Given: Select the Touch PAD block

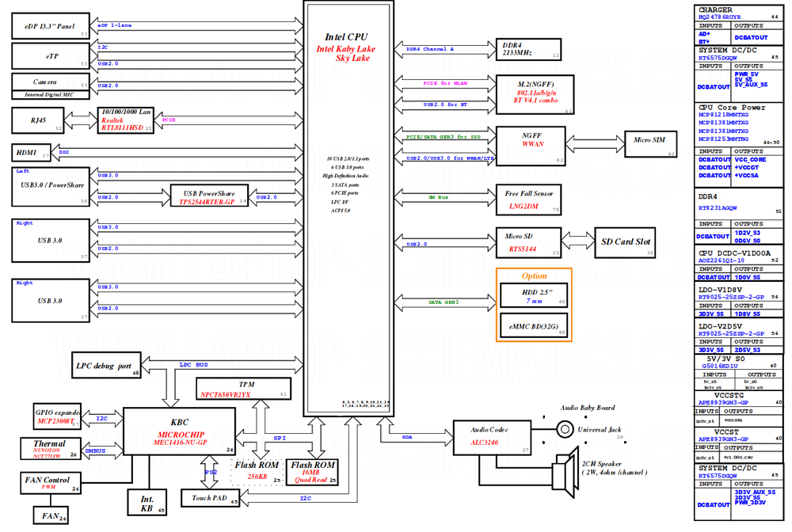Looking at the screenshot, I should click(210, 498).
